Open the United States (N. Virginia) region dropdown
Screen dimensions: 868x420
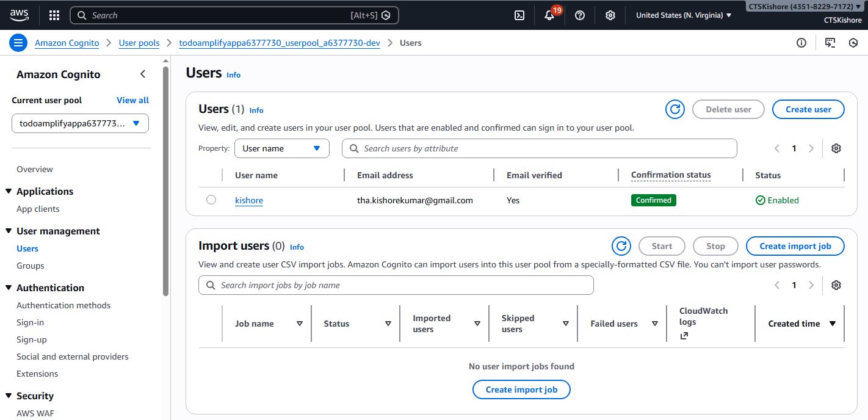point(683,15)
